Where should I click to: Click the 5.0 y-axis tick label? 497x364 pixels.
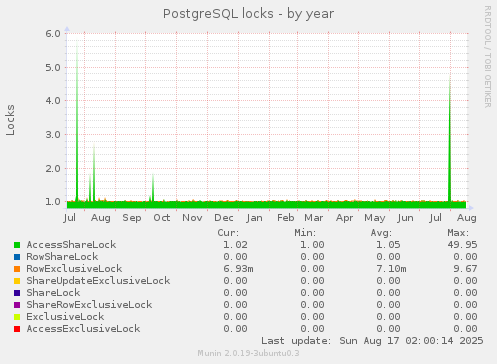click(53, 67)
